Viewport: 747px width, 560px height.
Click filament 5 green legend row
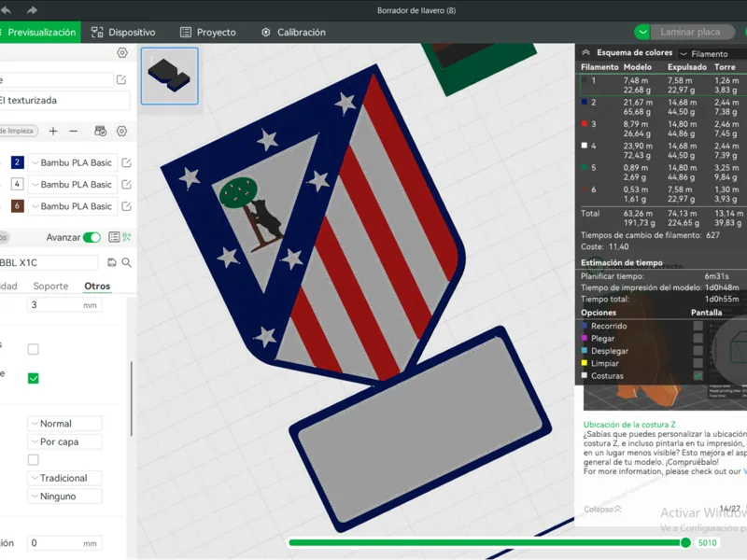point(664,173)
